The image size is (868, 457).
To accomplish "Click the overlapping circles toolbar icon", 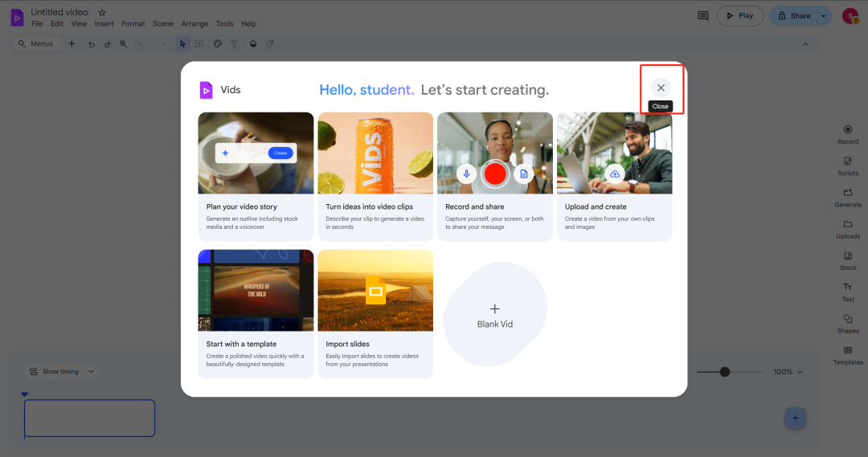I will click(270, 43).
